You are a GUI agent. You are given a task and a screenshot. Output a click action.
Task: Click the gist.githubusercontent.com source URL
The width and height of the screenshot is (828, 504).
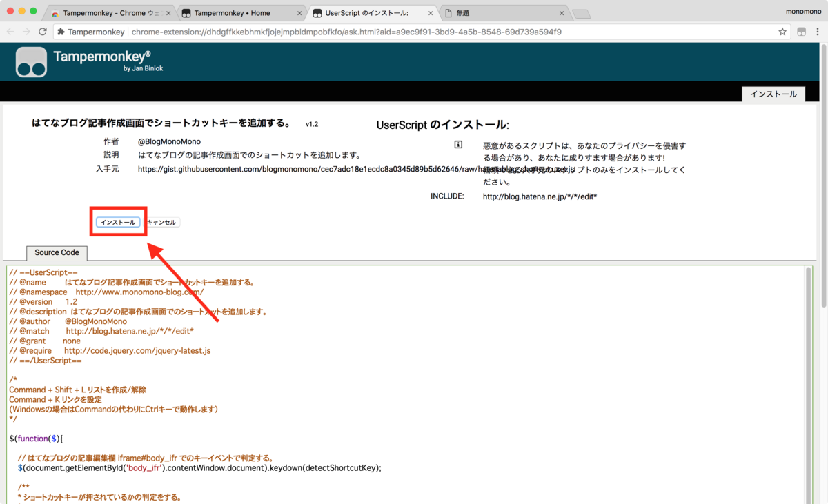356,169
